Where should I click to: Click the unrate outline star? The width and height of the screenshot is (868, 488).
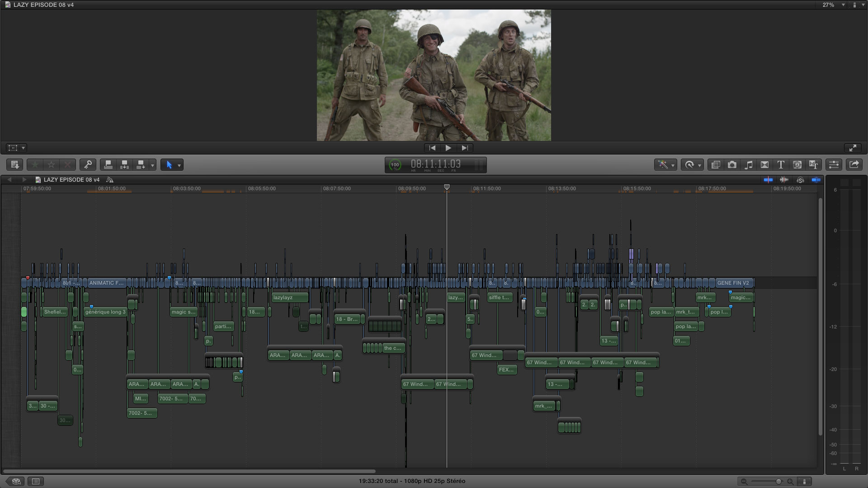point(51,165)
